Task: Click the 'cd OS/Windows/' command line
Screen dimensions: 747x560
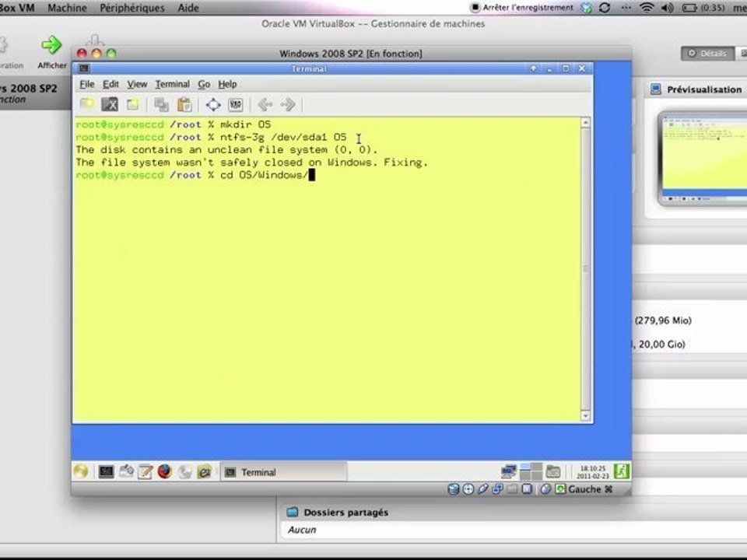Action: pyautogui.click(x=264, y=175)
